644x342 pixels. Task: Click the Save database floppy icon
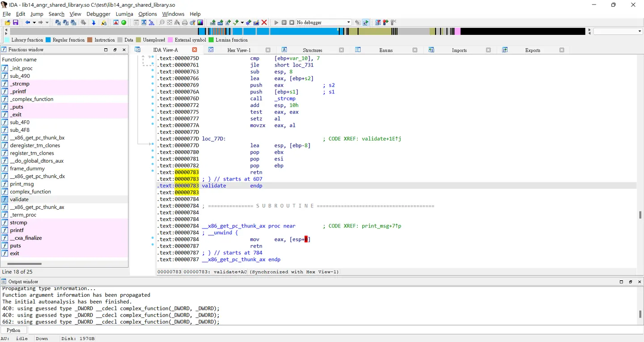[x=16, y=22]
